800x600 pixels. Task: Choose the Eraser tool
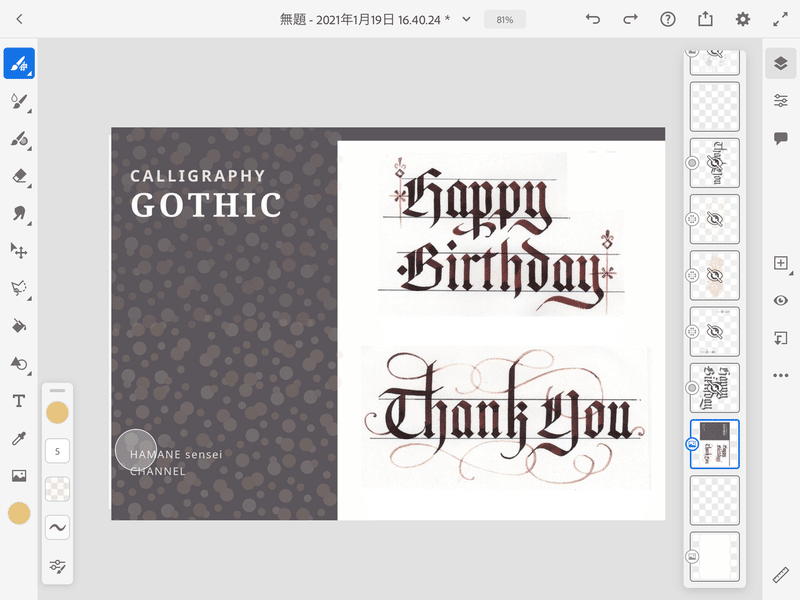(x=19, y=177)
